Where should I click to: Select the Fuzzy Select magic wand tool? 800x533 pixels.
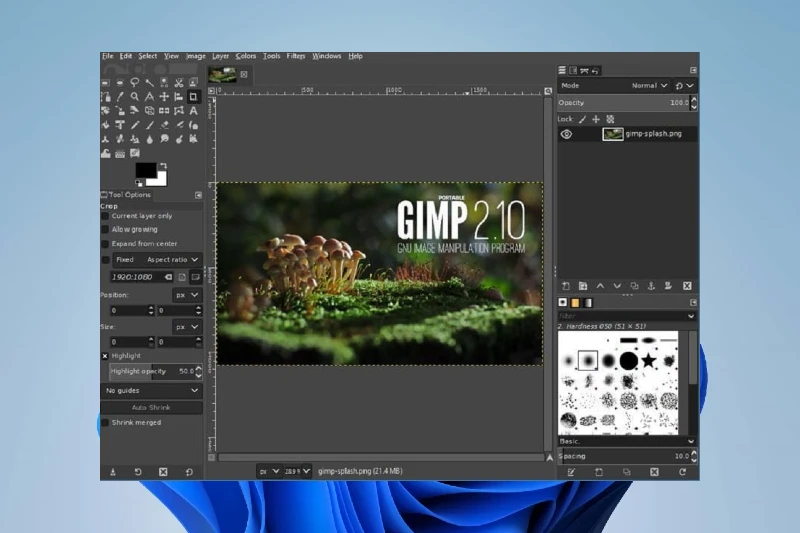[149, 83]
